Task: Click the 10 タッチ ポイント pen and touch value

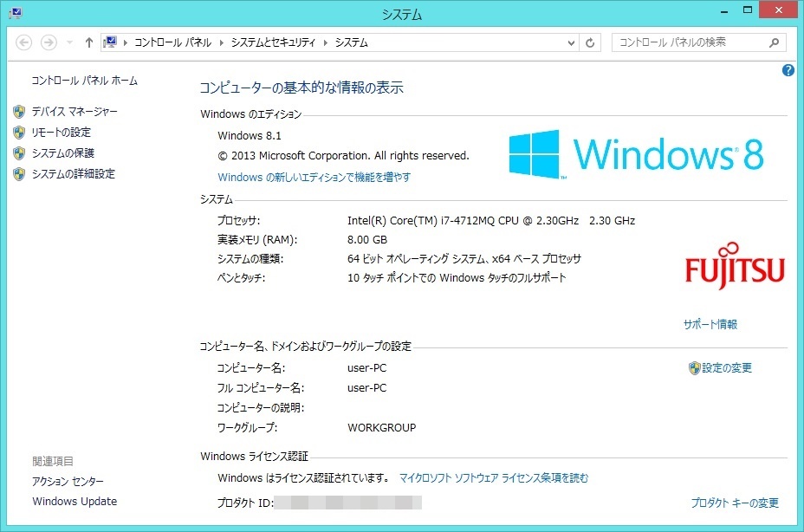Action: (x=457, y=277)
